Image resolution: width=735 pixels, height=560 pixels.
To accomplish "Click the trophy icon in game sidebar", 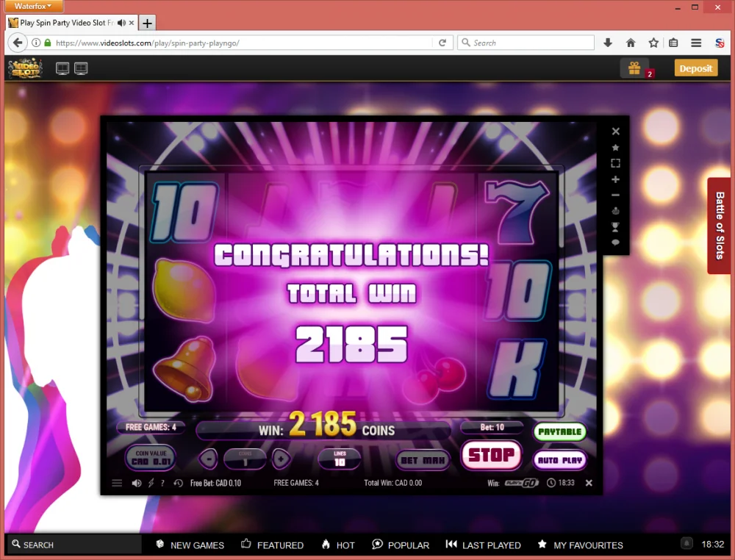I will click(616, 227).
